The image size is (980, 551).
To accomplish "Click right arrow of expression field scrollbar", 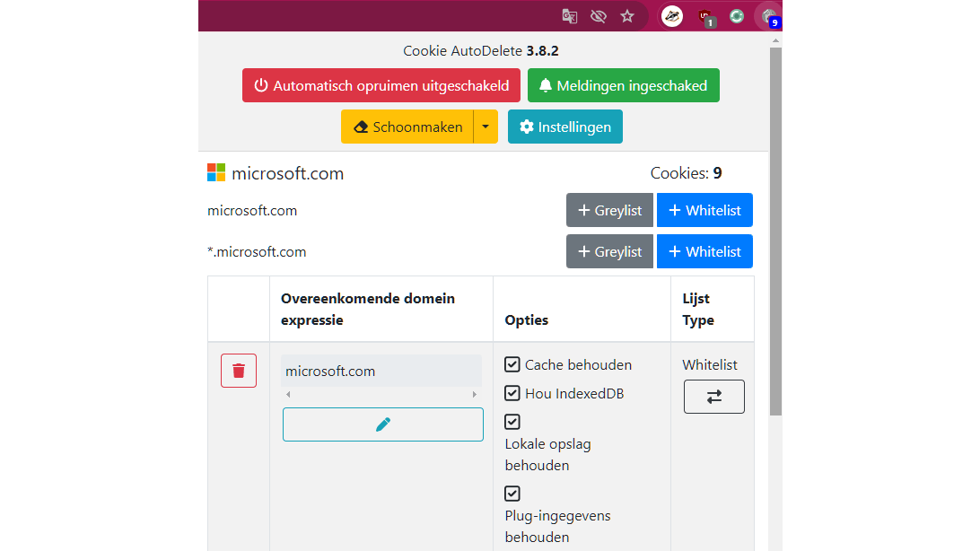I will (x=475, y=394).
